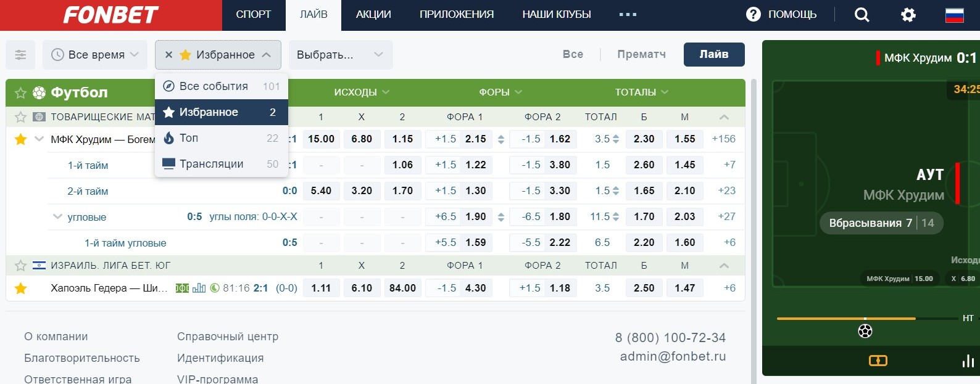
Task: Collapse the Товарищеские матчи league section
Action: pyautogui.click(x=725, y=116)
